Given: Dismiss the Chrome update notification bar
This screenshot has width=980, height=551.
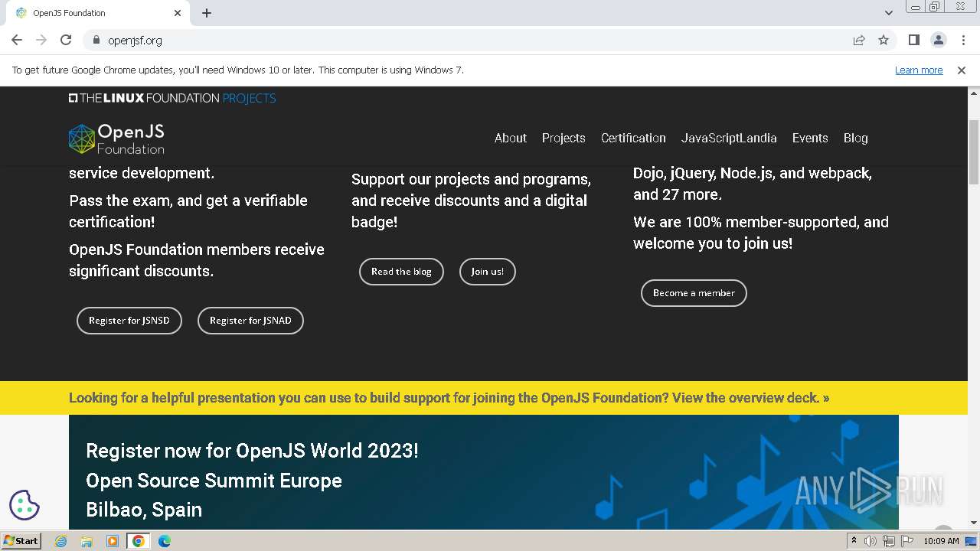Looking at the screenshot, I should [962, 70].
